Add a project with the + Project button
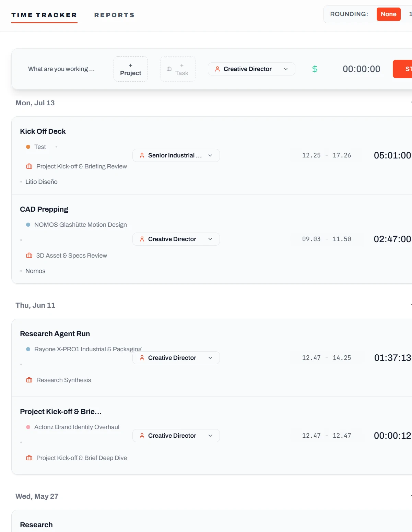The image size is (412, 532). pos(131,69)
